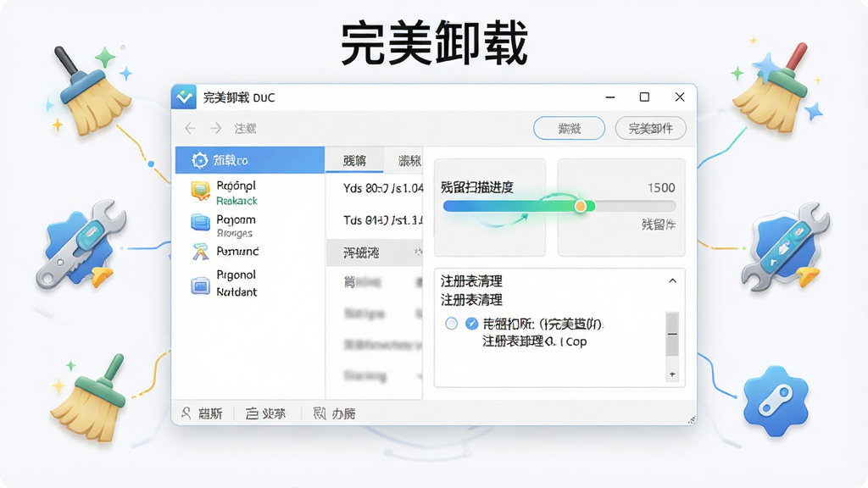Go back with the left arrow
868x488 pixels.
190,129
